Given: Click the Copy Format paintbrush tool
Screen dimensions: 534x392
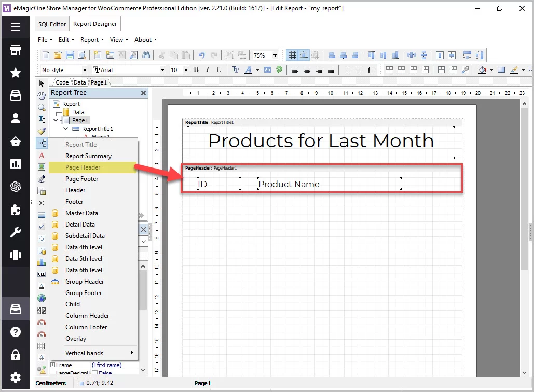Looking at the screenshot, I should pyautogui.click(x=42, y=131).
